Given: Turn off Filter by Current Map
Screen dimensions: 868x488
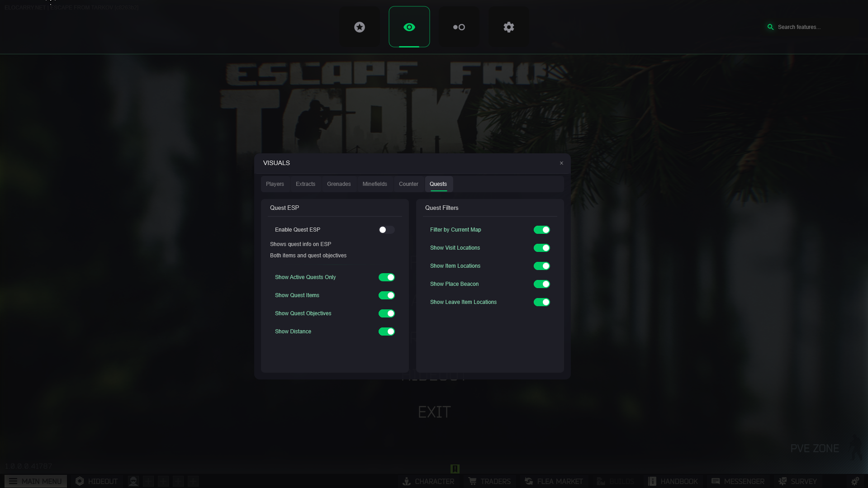Looking at the screenshot, I should tap(541, 230).
